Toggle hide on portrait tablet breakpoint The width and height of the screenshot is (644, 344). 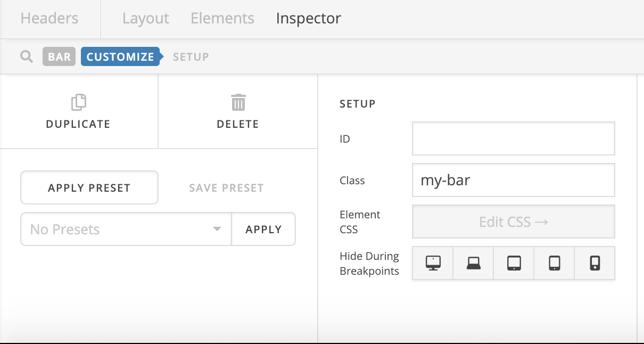coord(554,263)
